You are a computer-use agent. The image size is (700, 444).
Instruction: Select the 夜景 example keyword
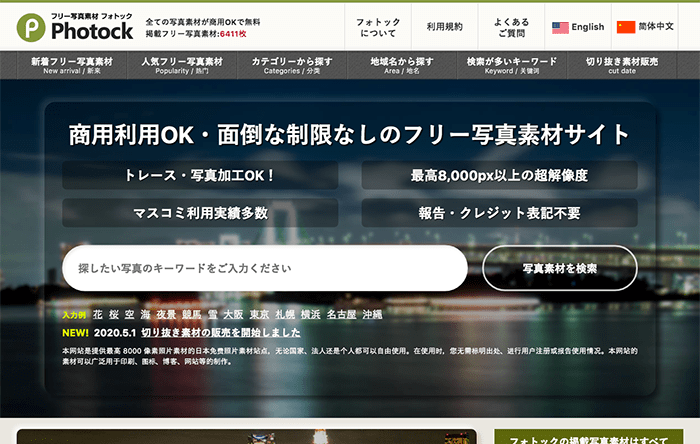tap(166, 315)
